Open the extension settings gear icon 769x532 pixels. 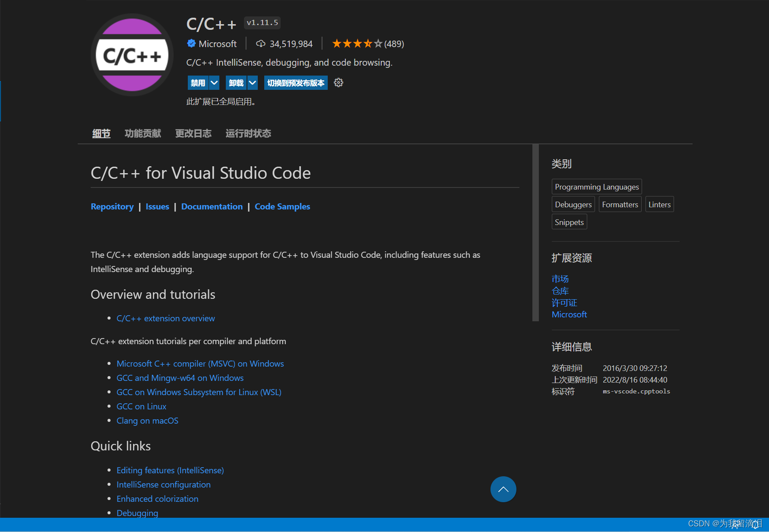click(x=339, y=82)
